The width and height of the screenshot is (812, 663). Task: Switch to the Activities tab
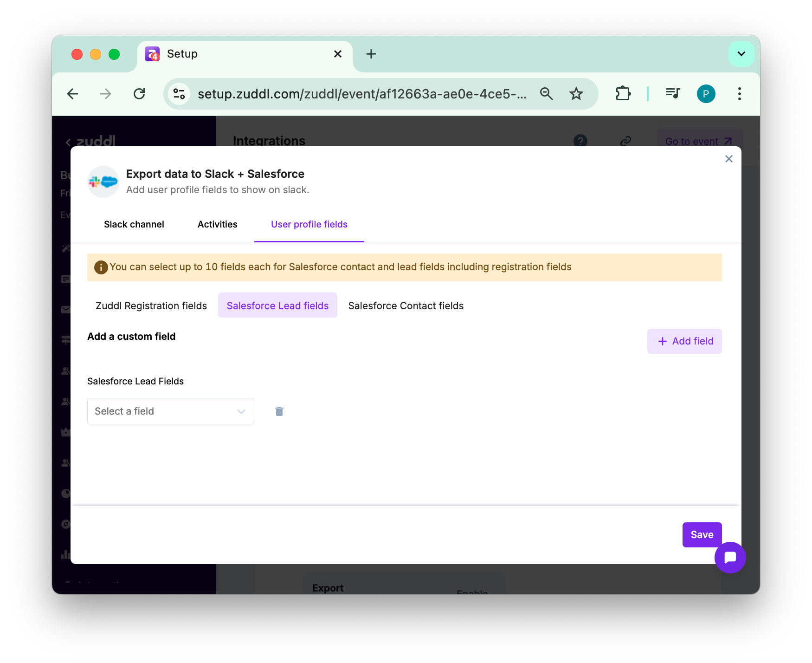[218, 224]
